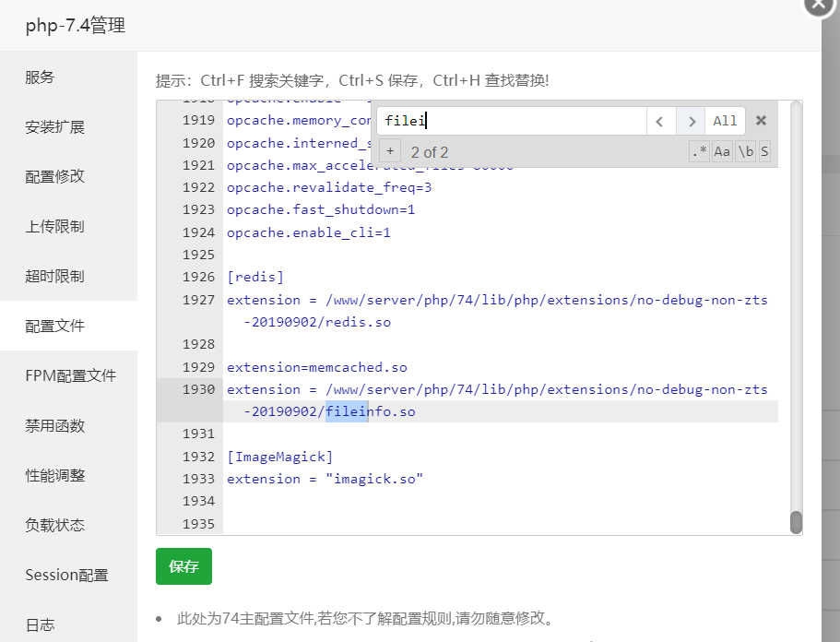Click the '2 of 2' match counter
Screen dimensions: 840x642
(430, 152)
